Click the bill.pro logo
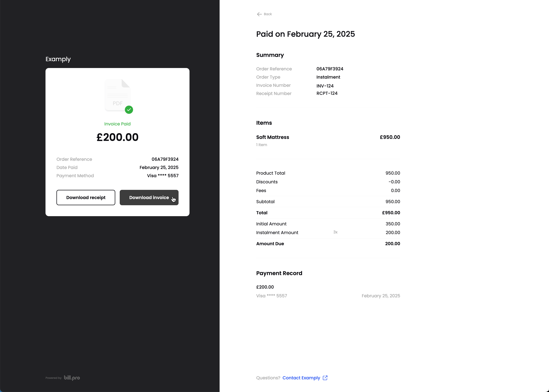The image size is (549, 392). [x=72, y=378]
